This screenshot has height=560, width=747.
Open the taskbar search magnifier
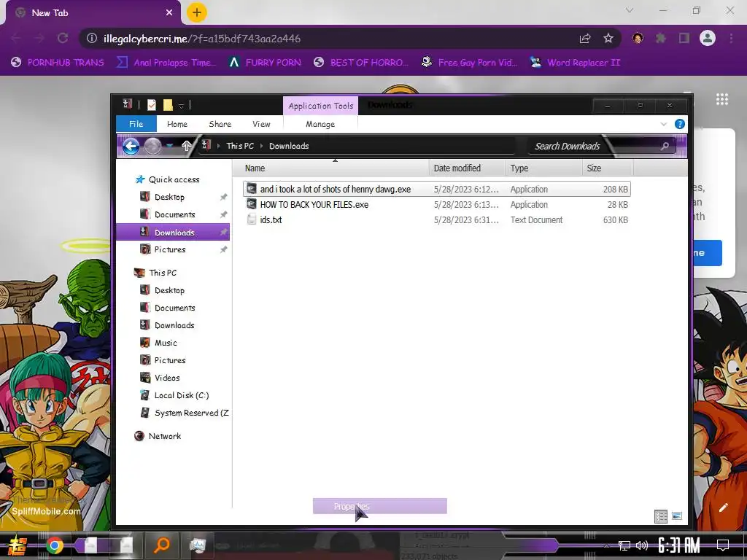pos(162,544)
